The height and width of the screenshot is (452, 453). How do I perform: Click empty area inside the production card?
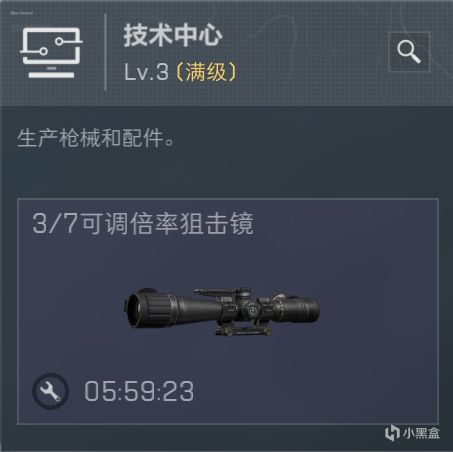(367, 367)
